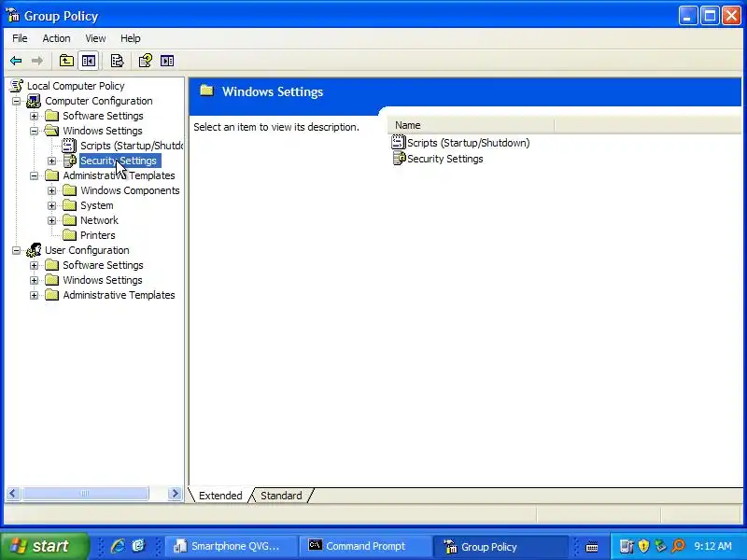Click the tree pane horizontal scrollbar thumb
This screenshot has width=747, height=560.
[x=85, y=494]
